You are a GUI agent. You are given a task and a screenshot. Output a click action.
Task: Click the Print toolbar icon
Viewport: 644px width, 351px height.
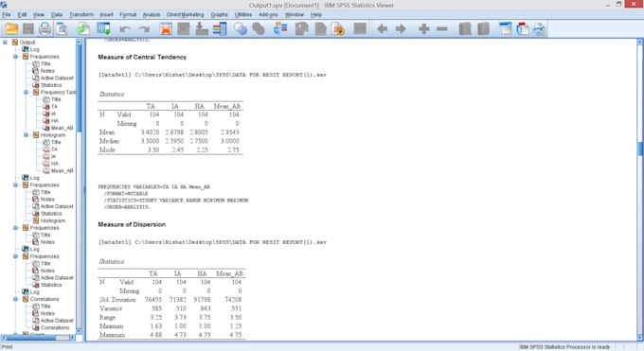pyautogui.click(x=45, y=28)
